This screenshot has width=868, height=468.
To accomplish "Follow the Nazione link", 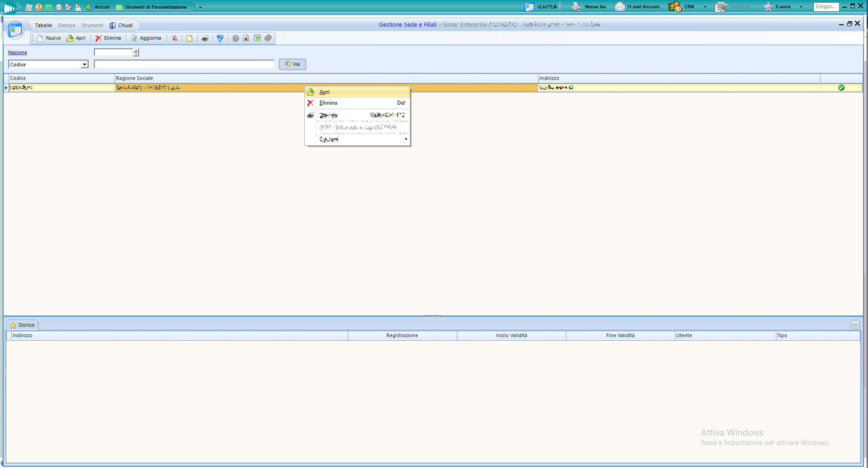I will (x=18, y=52).
